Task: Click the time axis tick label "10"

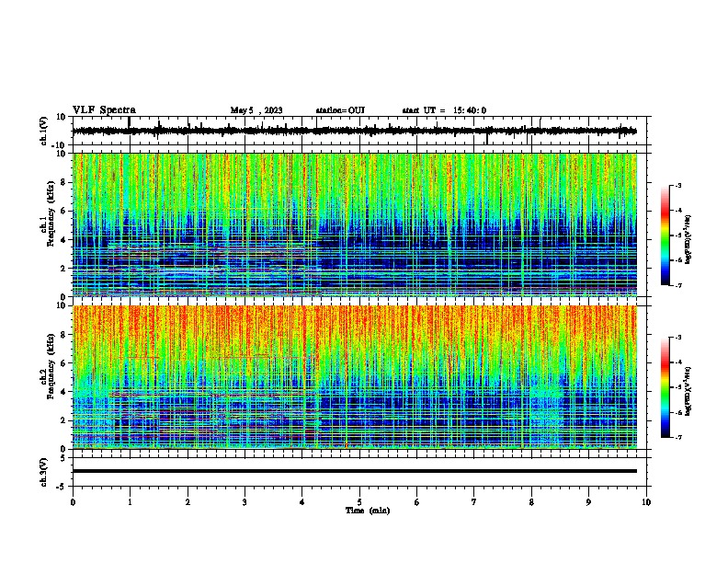Action: pyautogui.click(x=646, y=502)
